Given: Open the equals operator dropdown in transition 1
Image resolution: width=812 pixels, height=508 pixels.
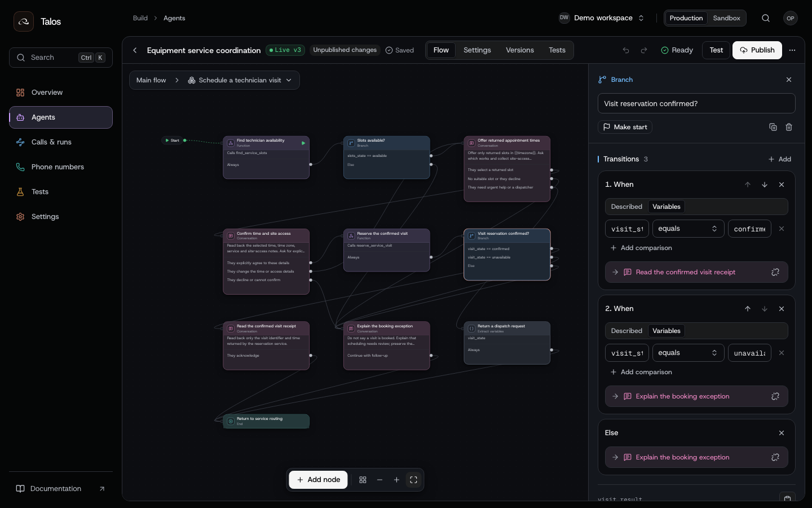Looking at the screenshot, I should pos(688,229).
